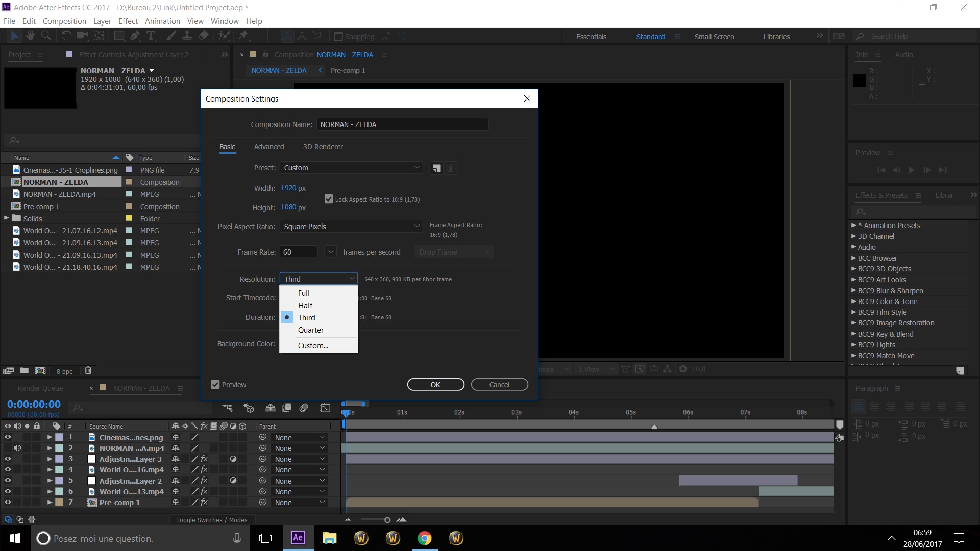Switch to the 3D Renderer tab
This screenshot has width=980, height=551.
pos(323,147)
